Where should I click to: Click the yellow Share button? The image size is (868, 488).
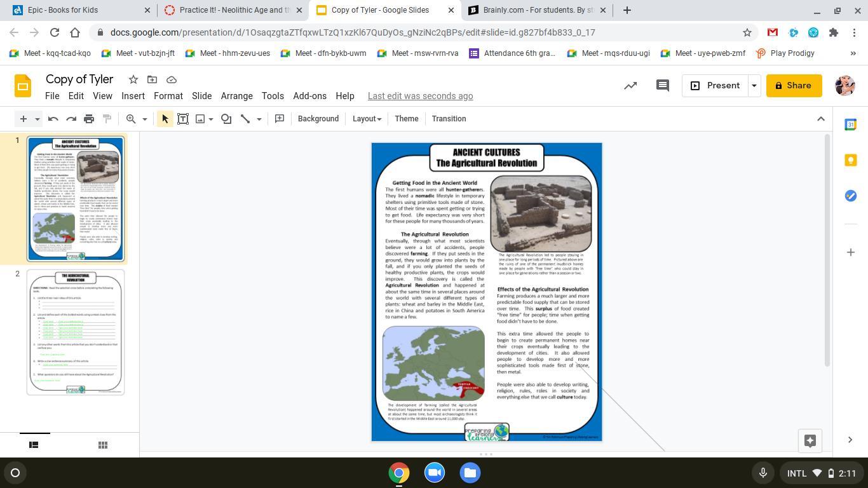coord(794,86)
